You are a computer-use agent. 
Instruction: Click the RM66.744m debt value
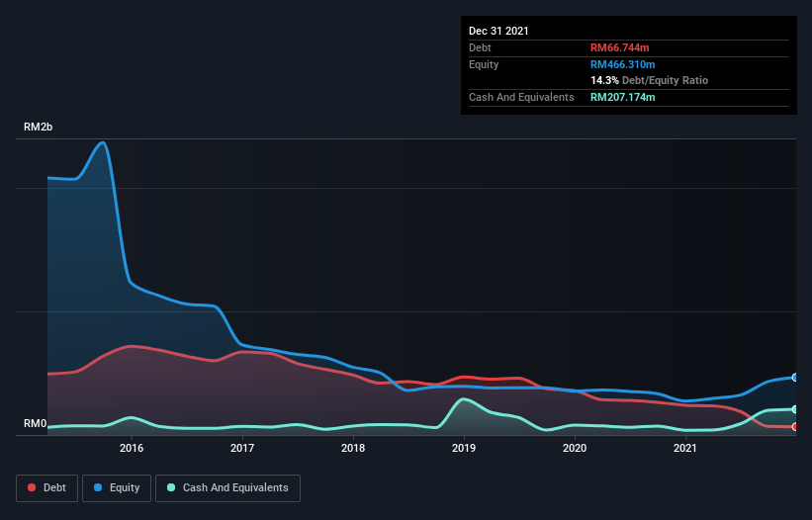coord(619,47)
